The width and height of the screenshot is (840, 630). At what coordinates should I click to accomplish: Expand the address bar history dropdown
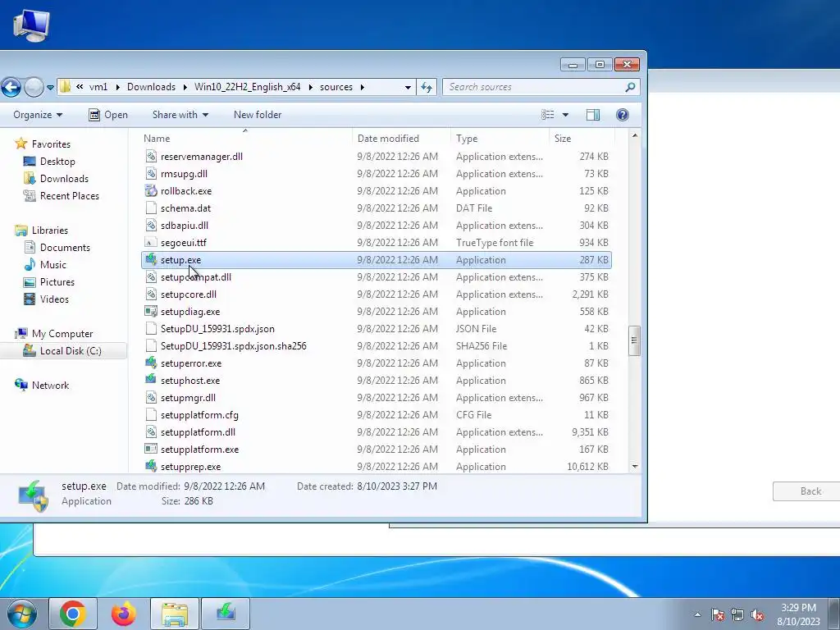click(x=408, y=87)
